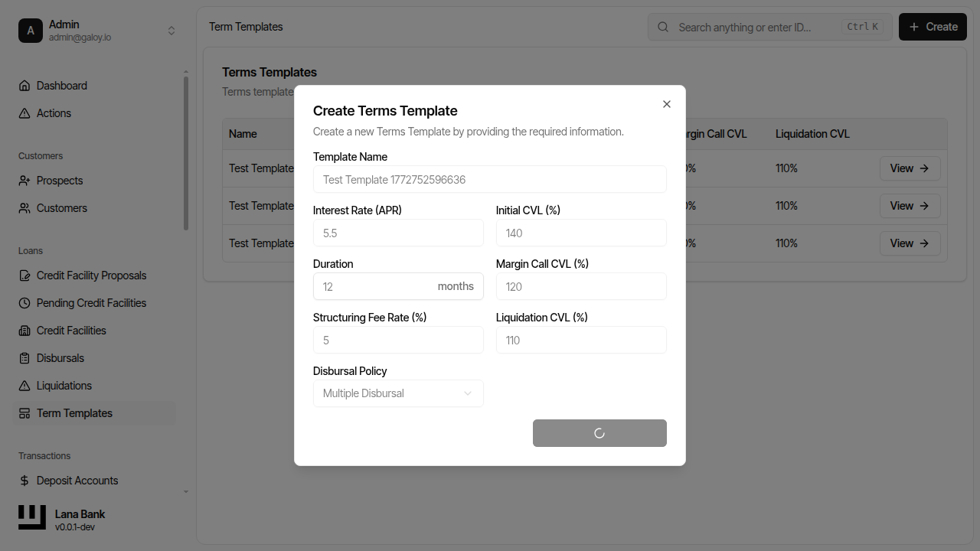
Task: Open the Disbursals icon in sidebar
Action: tap(24, 357)
